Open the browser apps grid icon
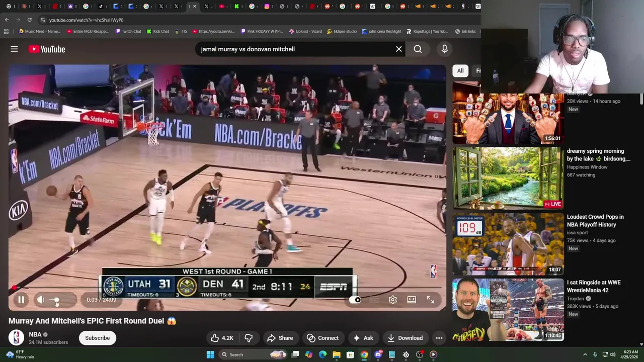The image size is (644, 362). (6, 31)
